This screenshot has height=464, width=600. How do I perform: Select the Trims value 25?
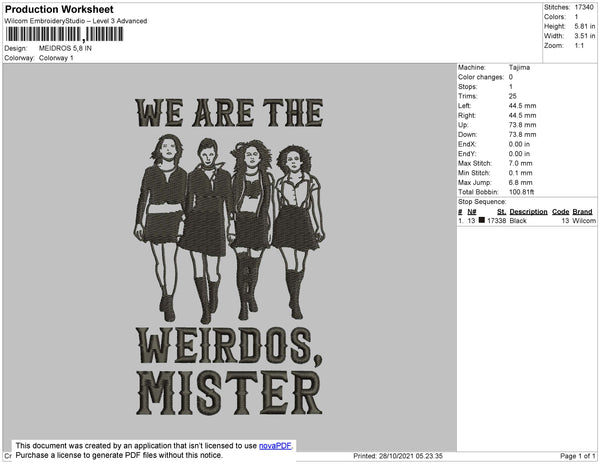coord(512,96)
